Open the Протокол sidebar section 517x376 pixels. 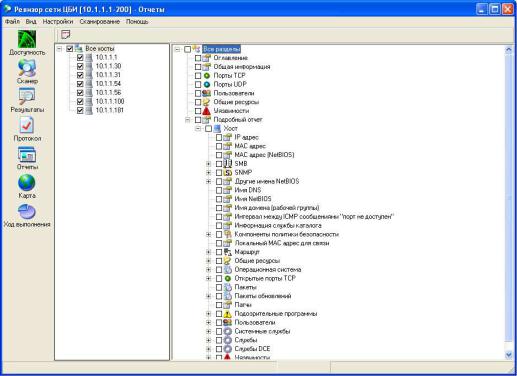(x=27, y=129)
